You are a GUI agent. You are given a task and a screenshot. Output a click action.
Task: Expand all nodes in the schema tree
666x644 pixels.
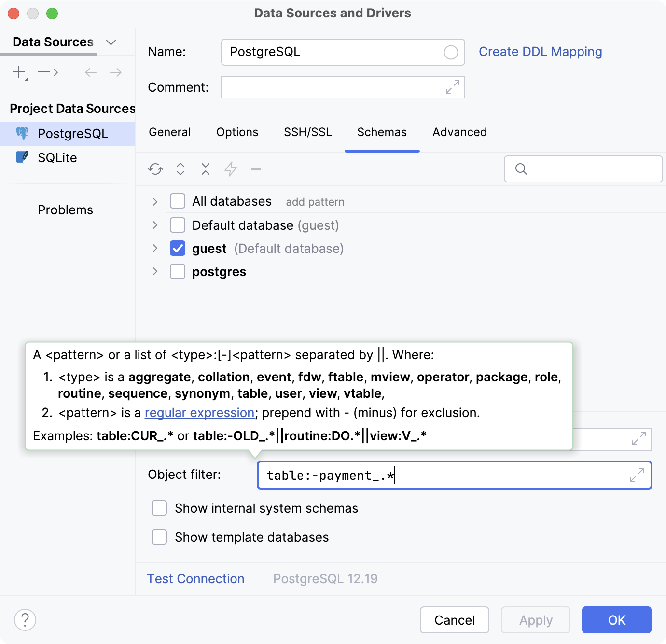180,169
